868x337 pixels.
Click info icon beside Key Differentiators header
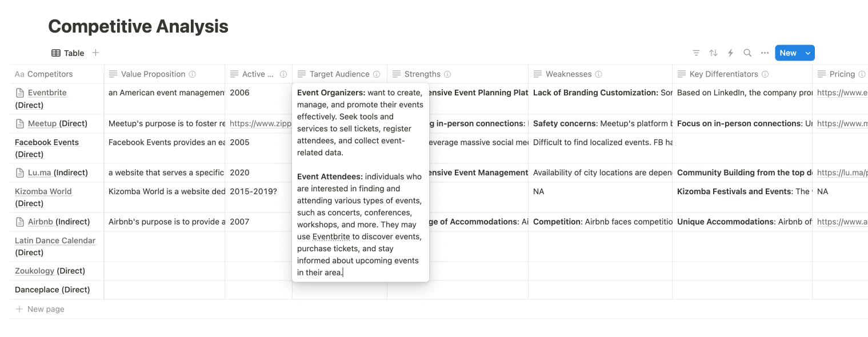(765, 74)
